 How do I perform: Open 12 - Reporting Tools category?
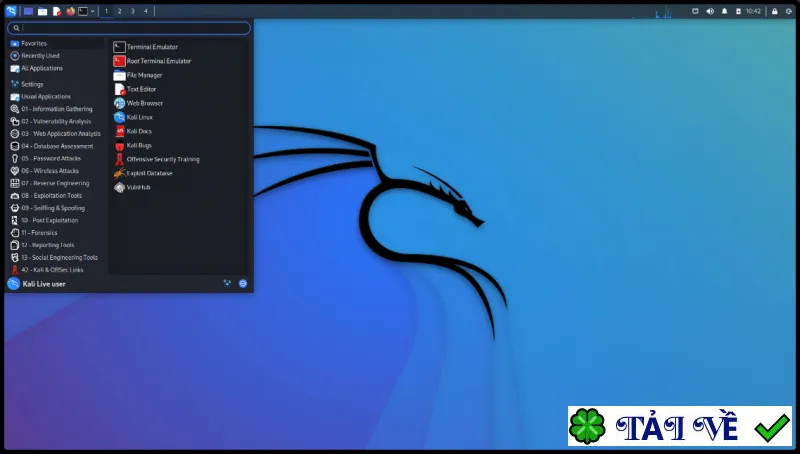[x=56, y=245]
